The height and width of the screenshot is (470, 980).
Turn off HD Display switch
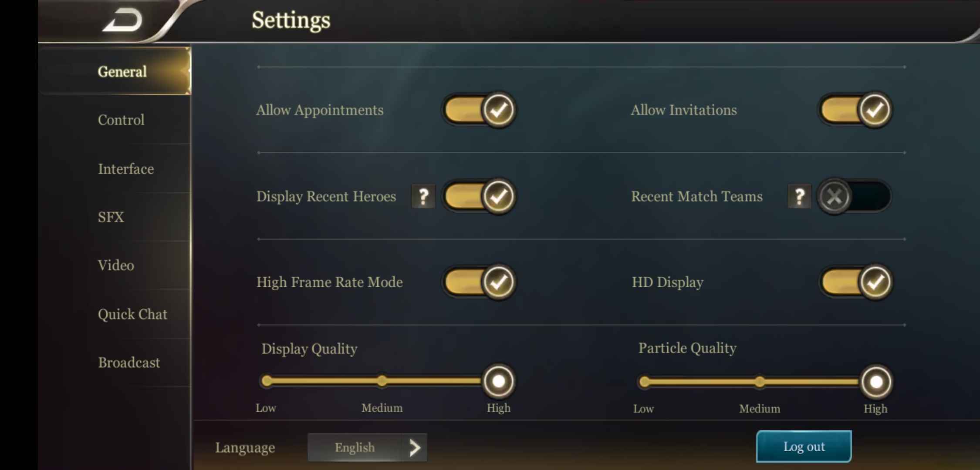click(x=855, y=282)
